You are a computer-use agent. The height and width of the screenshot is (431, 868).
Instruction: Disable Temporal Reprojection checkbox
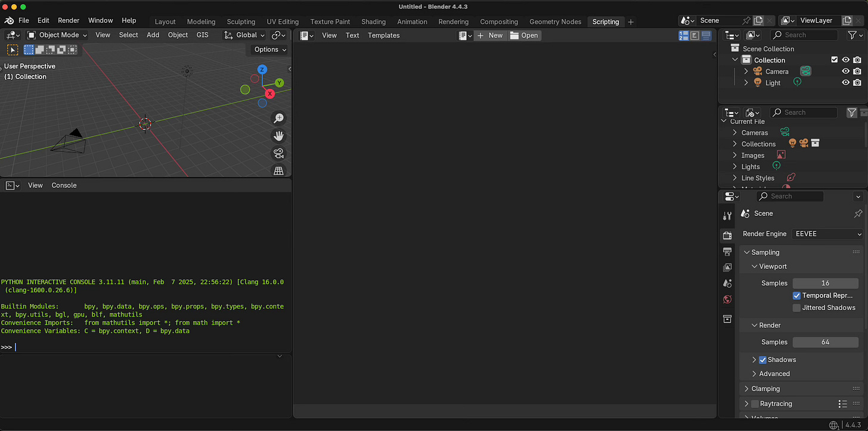click(x=796, y=295)
